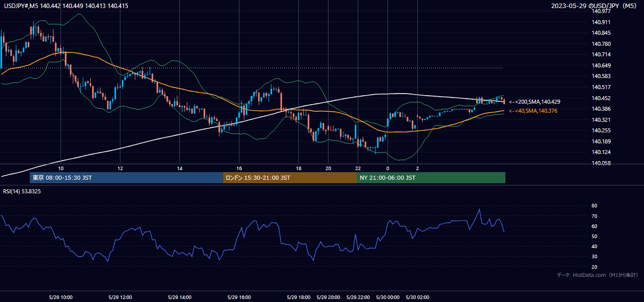Click the HistData.com data source credit

point(597,275)
